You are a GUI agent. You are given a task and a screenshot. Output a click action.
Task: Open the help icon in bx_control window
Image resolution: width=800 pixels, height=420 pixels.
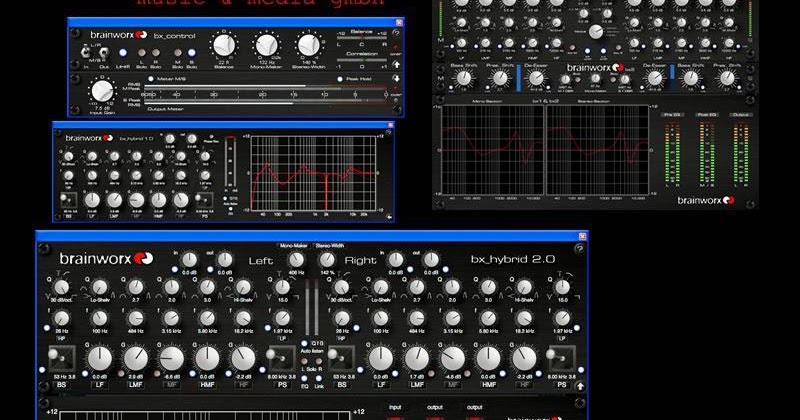(x=395, y=32)
